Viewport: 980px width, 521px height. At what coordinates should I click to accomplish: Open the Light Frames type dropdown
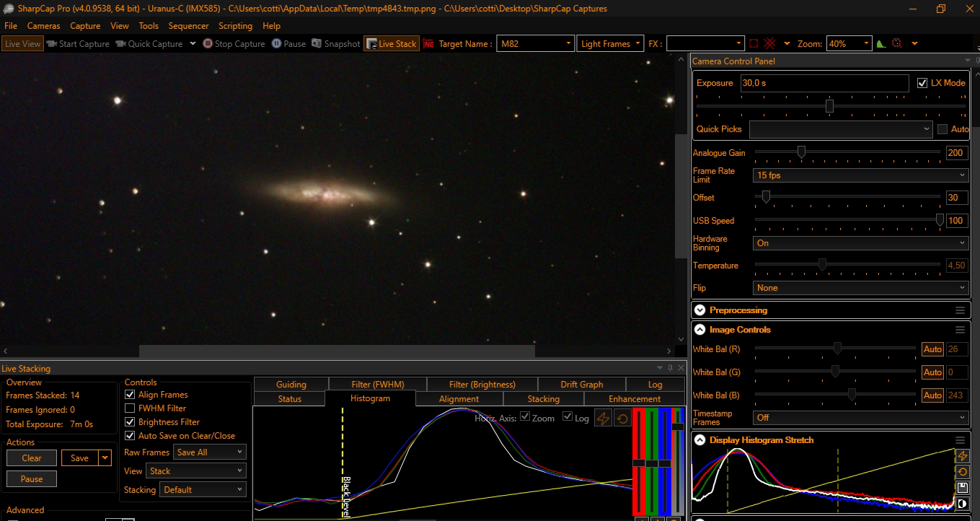pyautogui.click(x=611, y=44)
